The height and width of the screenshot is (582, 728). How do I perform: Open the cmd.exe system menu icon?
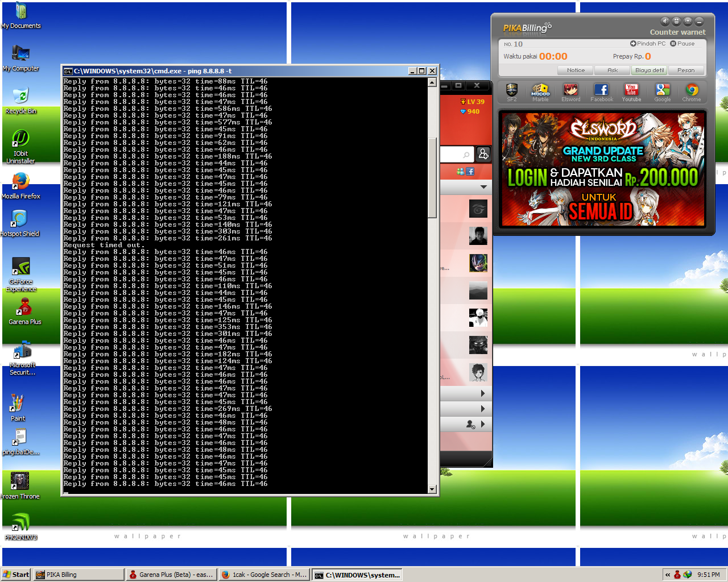point(68,71)
